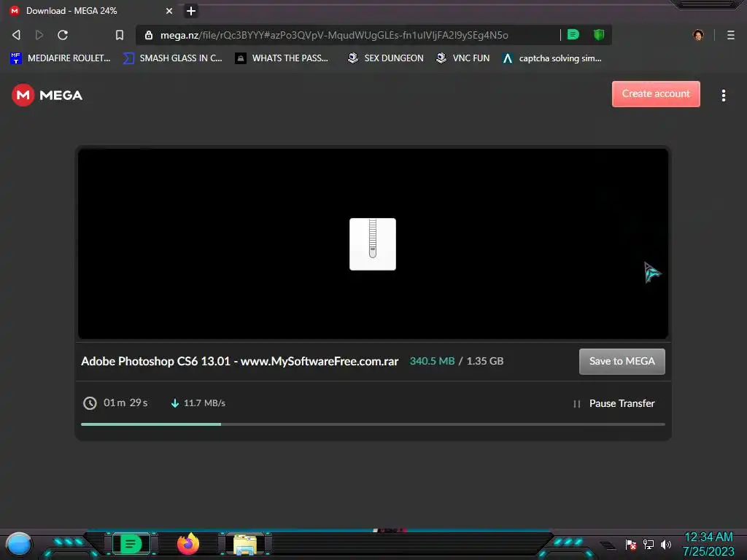Open WHATS THE PASS... bookmark
This screenshot has height=560, width=747.
point(282,58)
